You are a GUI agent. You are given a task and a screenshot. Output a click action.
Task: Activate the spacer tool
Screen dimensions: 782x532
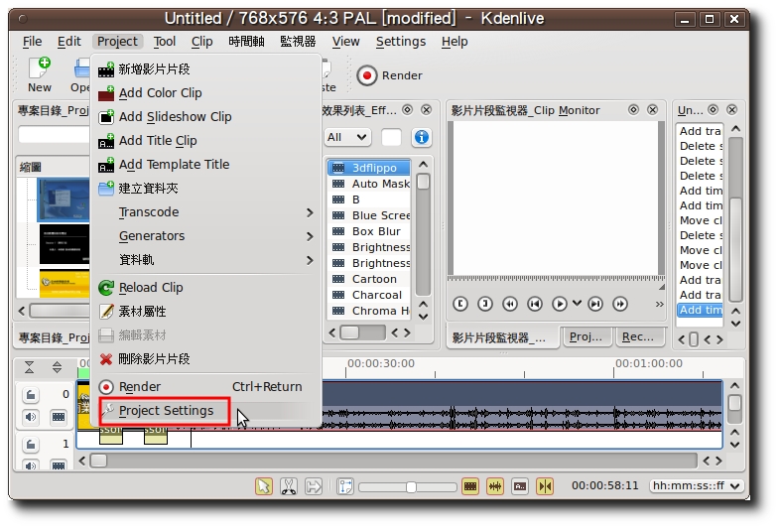point(314,486)
